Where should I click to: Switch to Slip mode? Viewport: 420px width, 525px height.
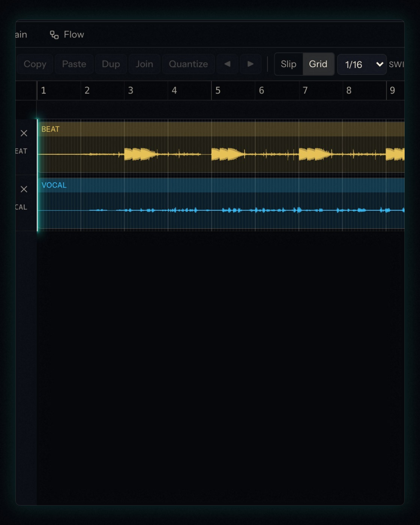pos(289,64)
